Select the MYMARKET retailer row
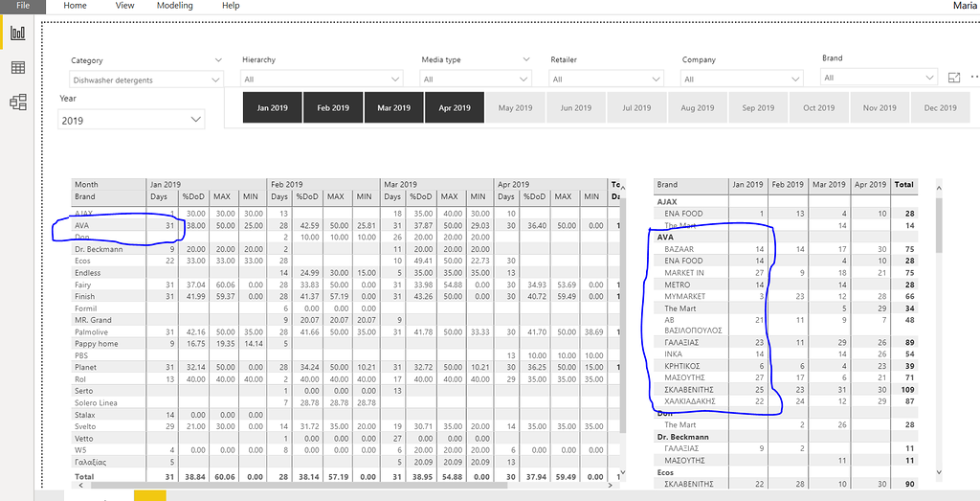 click(785, 296)
